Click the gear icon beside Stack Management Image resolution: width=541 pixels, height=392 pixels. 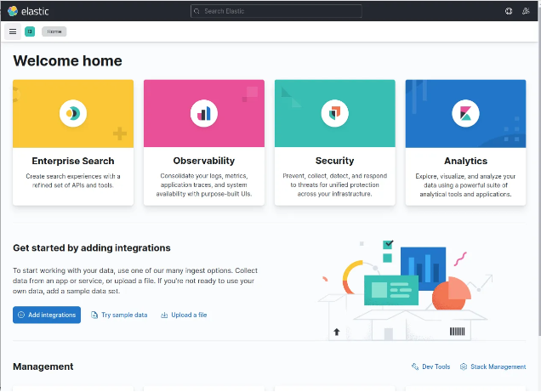pyautogui.click(x=464, y=366)
